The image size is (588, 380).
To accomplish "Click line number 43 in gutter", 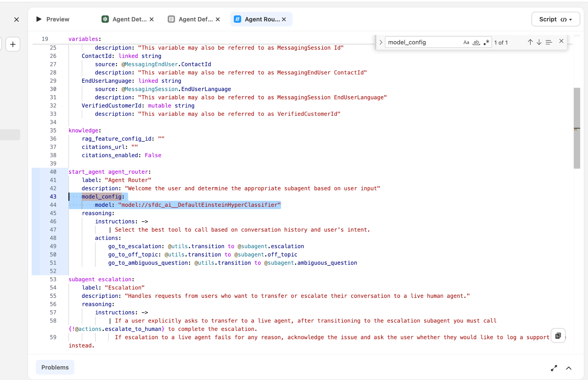I will (53, 196).
